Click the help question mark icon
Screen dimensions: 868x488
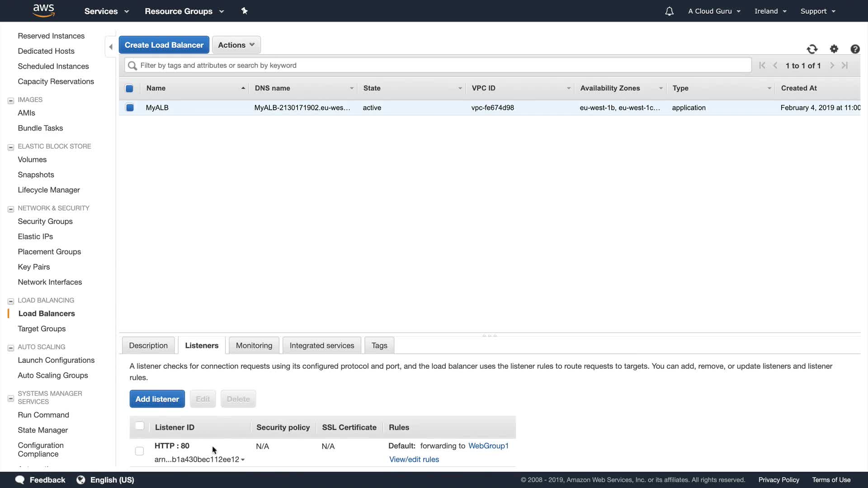pyautogui.click(x=854, y=49)
